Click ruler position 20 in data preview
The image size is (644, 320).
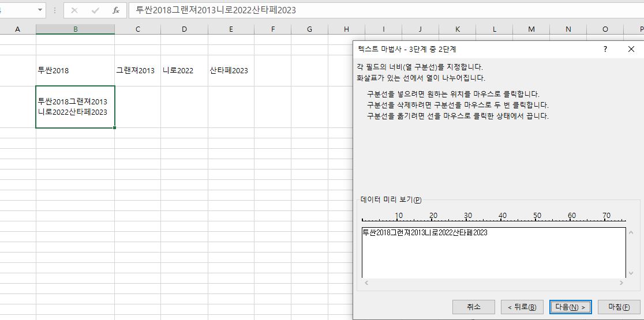pos(433,216)
